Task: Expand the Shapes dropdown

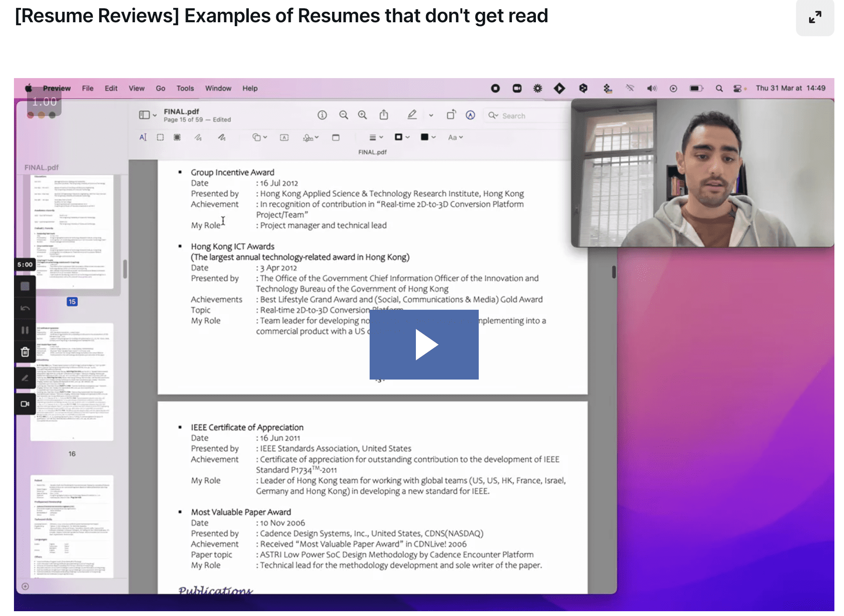Action: [260, 137]
